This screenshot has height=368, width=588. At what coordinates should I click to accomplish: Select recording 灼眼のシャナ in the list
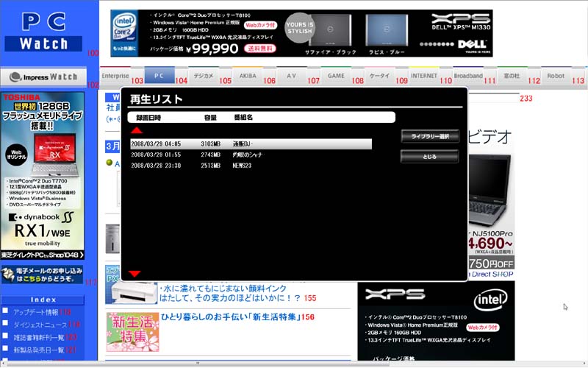pyautogui.click(x=251, y=155)
